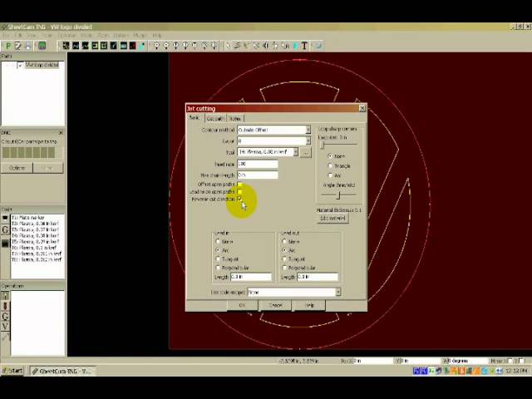Open the Contour method dropdown
Screen dimensions: 532x399
click(x=308, y=130)
